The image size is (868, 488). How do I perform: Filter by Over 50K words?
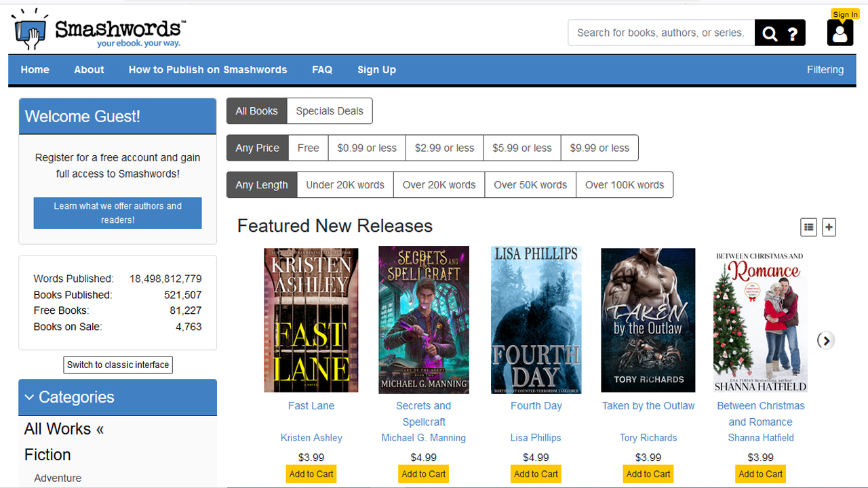(530, 184)
